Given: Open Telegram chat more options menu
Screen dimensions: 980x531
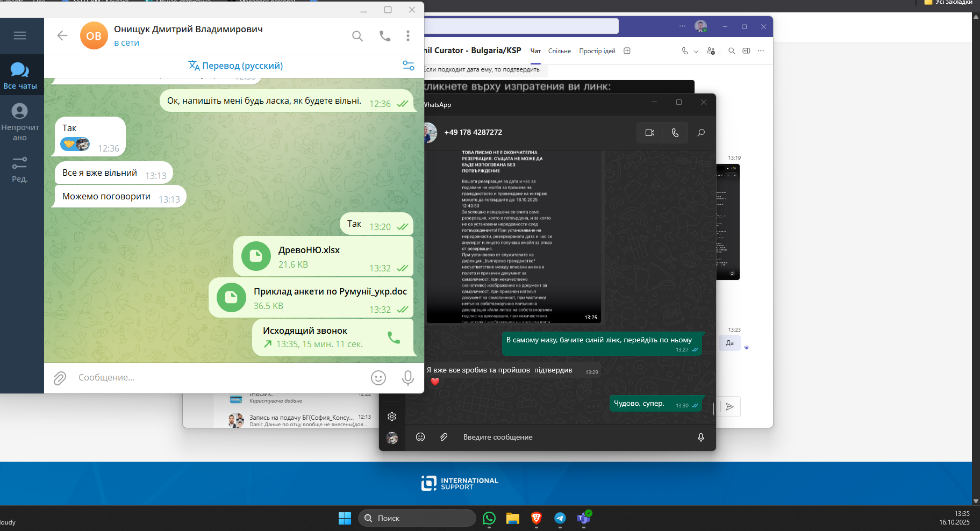Looking at the screenshot, I should point(408,36).
